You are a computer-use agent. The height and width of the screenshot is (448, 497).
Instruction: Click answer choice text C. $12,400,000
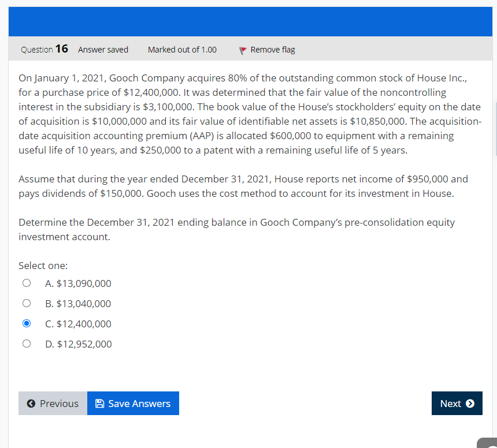pyautogui.click(x=78, y=323)
